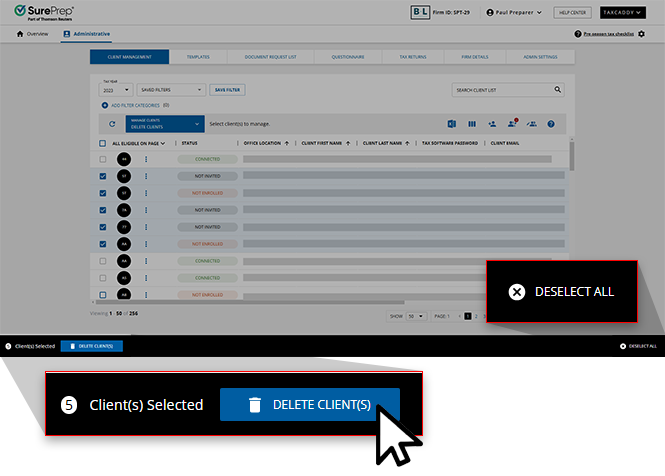The width and height of the screenshot is (665, 476).
Task: Expand the All Eligible On Page chevron
Action: pyautogui.click(x=163, y=143)
